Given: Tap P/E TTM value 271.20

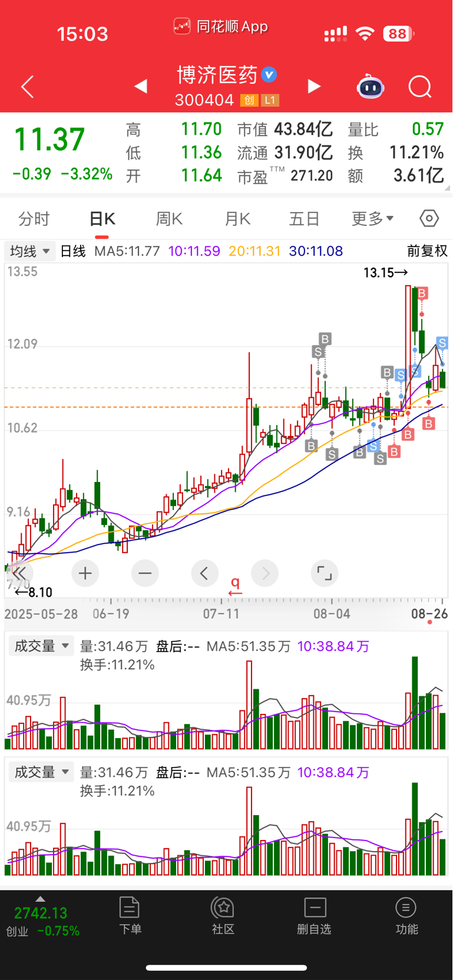Looking at the screenshot, I should point(312,175).
